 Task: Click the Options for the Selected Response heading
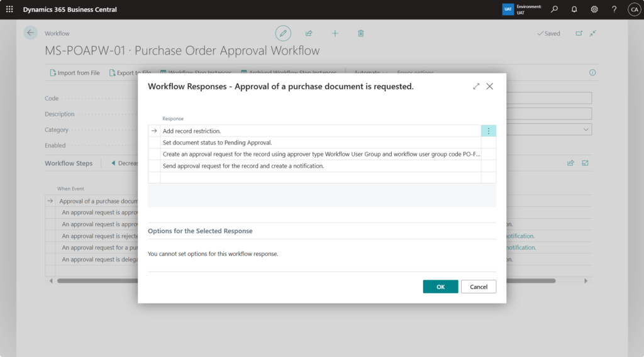[x=200, y=231]
